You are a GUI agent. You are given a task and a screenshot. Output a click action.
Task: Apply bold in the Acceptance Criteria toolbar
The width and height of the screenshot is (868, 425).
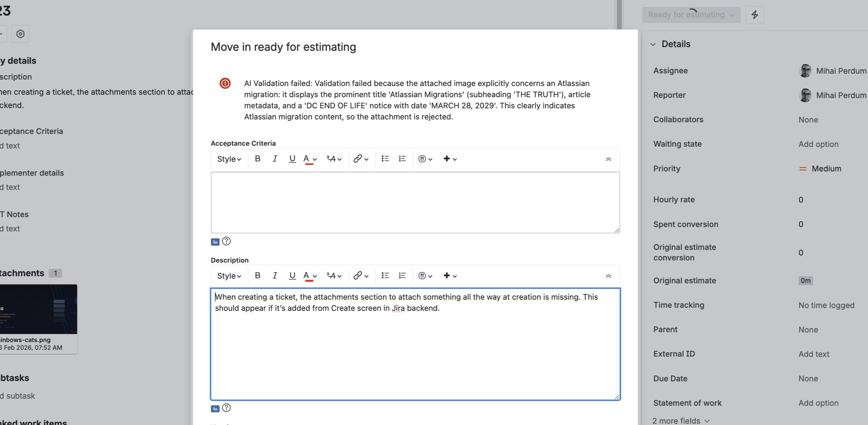pyautogui.click(x=258, y=159)
